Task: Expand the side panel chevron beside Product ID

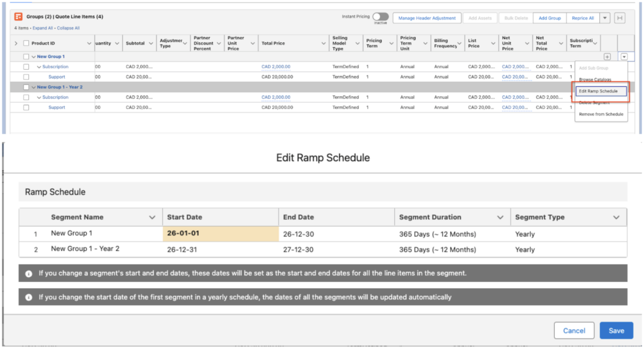Action: tap(16, 43)
